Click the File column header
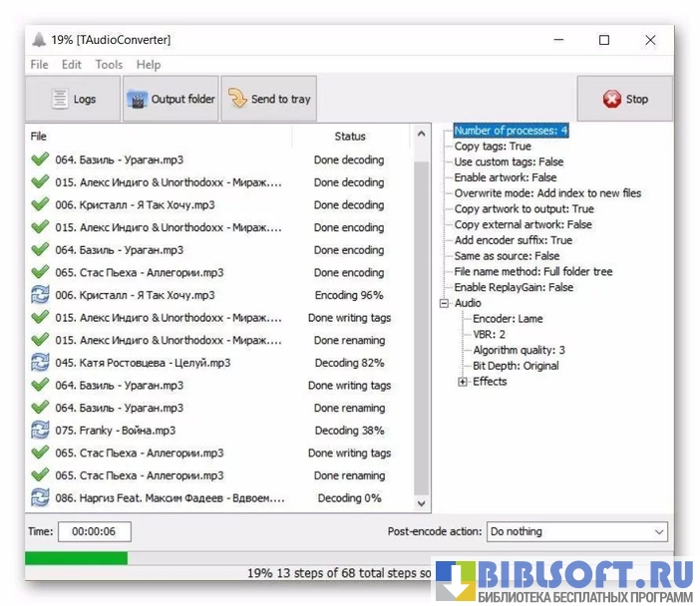Screen dimensions: 700x606 click(x=39, y=137)
